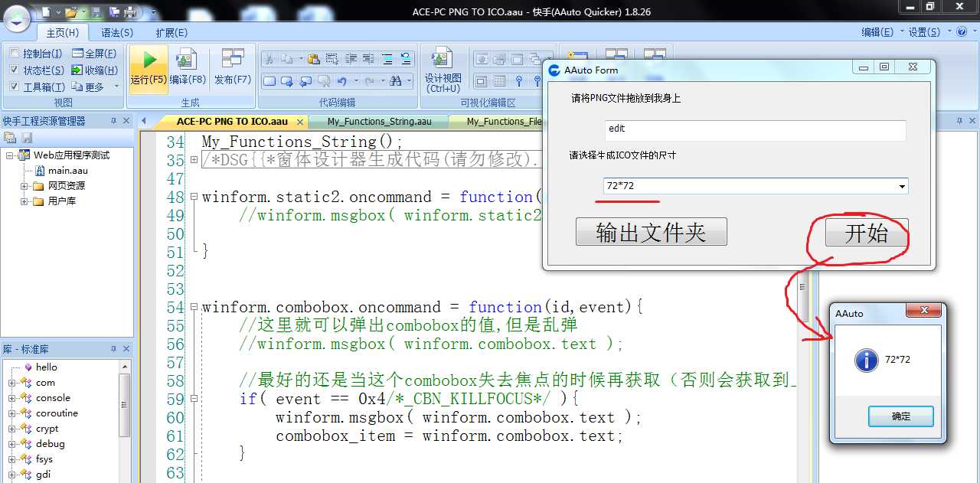Click the 全屏(F) fullscreen icon
Viewport: 980px width, 483px height.
coord(77,54)
